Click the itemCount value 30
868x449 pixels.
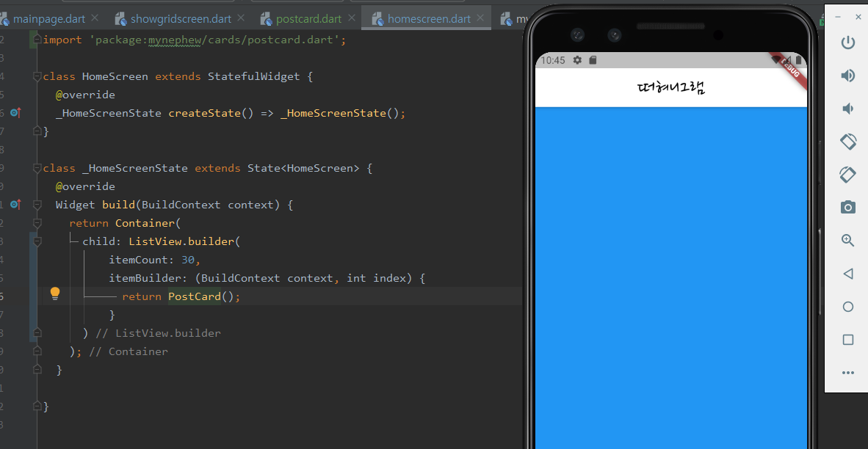188,260
